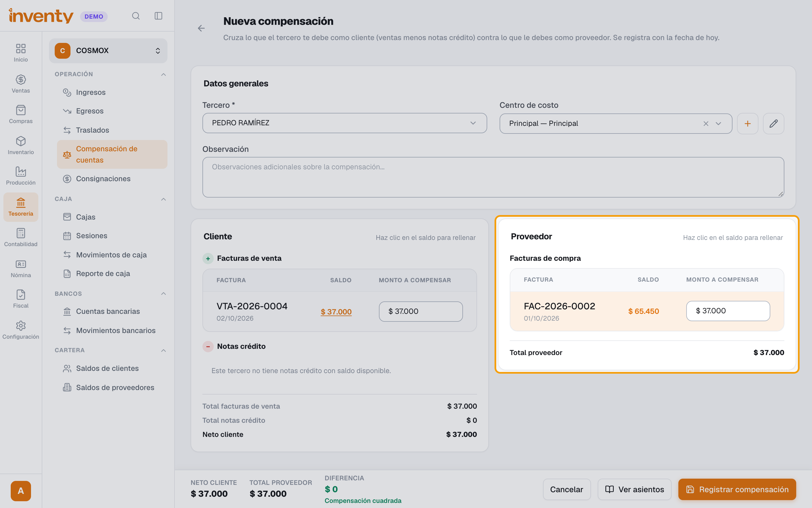Collapse the BANCOS section
Screen dimensions: 812x508
click(x=164, y=294)
